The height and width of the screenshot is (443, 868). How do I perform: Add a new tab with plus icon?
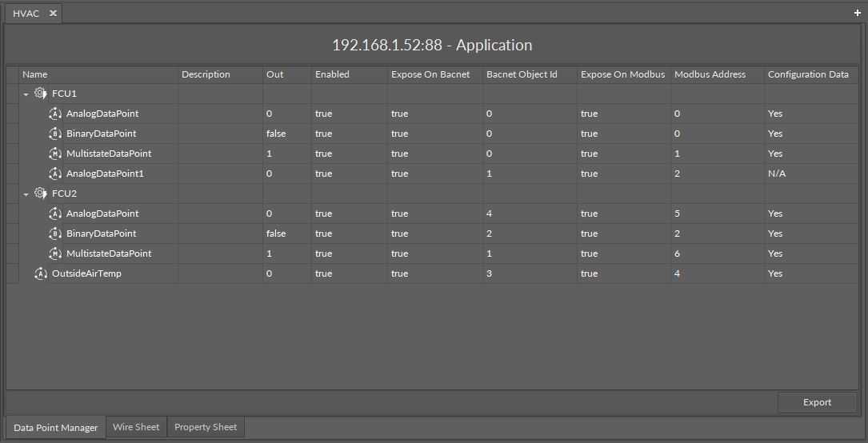click(x=858, y=14)
